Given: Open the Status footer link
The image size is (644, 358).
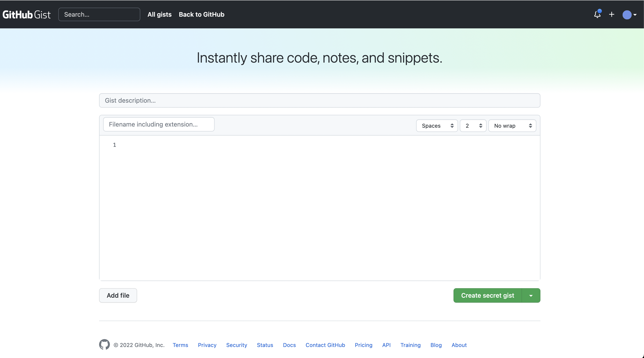Looking at the screenshot, I should click(x=265, y=345).
